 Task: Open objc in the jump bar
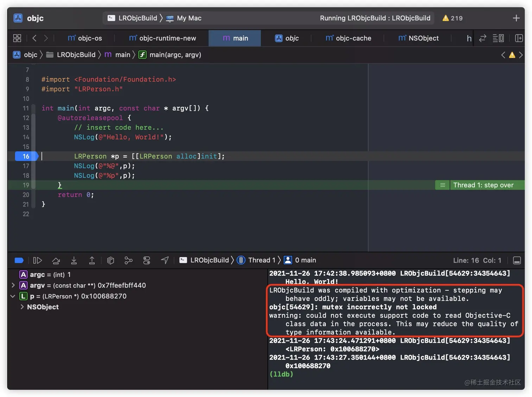(x=25, y=55)
